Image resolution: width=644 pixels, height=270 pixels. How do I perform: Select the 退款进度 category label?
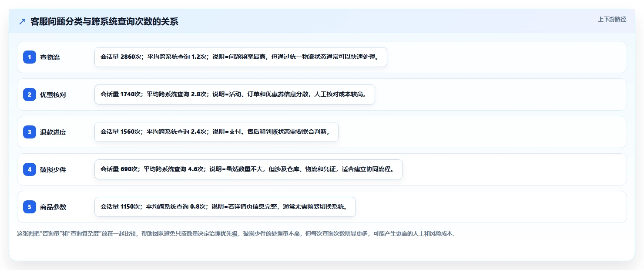click(x=53, y=132)
